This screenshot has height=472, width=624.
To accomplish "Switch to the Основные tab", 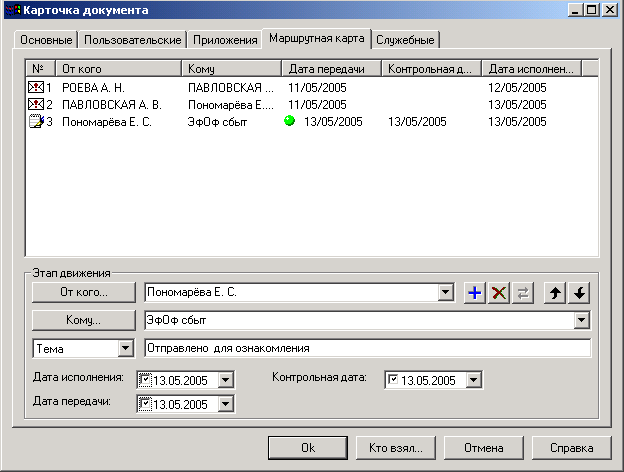I will 46,40.
